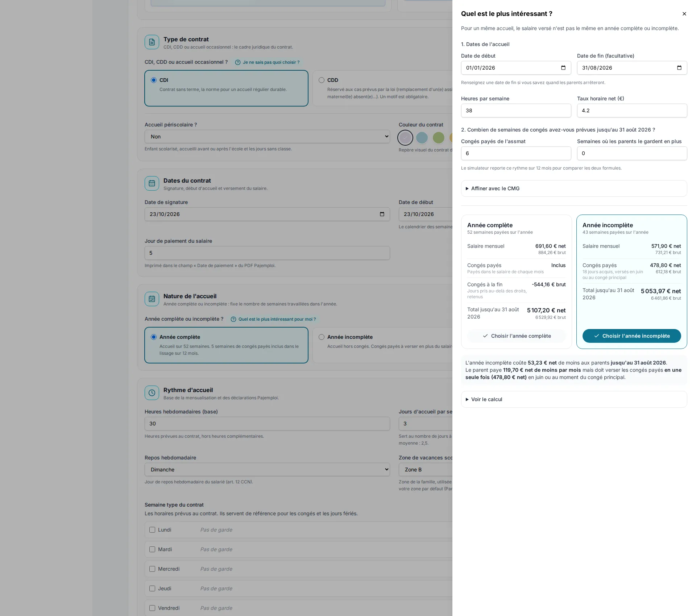Click 'Choisir l'année incomplète' button

click(x=631, y=336)
